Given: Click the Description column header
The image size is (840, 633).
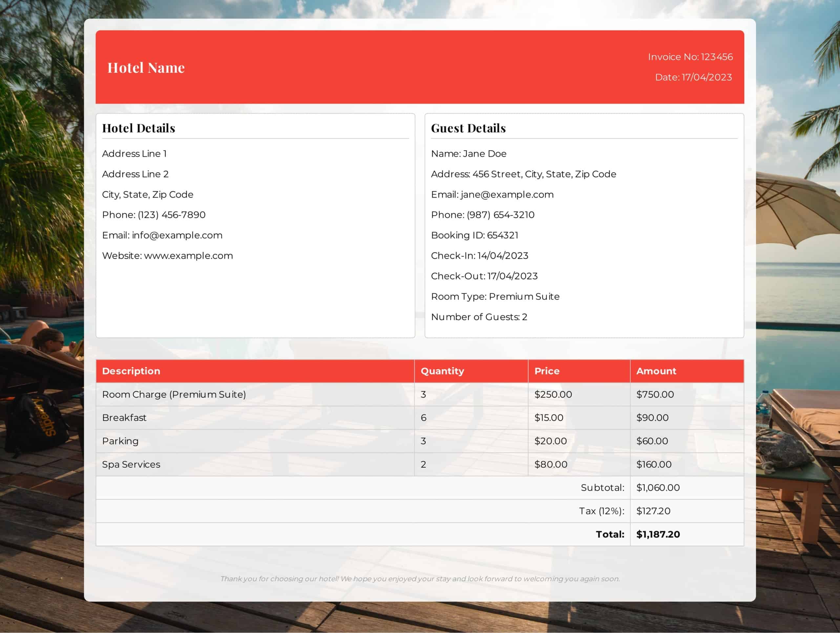Looking at the screenshot, I should pyautogui.click(x=131, y=371).
